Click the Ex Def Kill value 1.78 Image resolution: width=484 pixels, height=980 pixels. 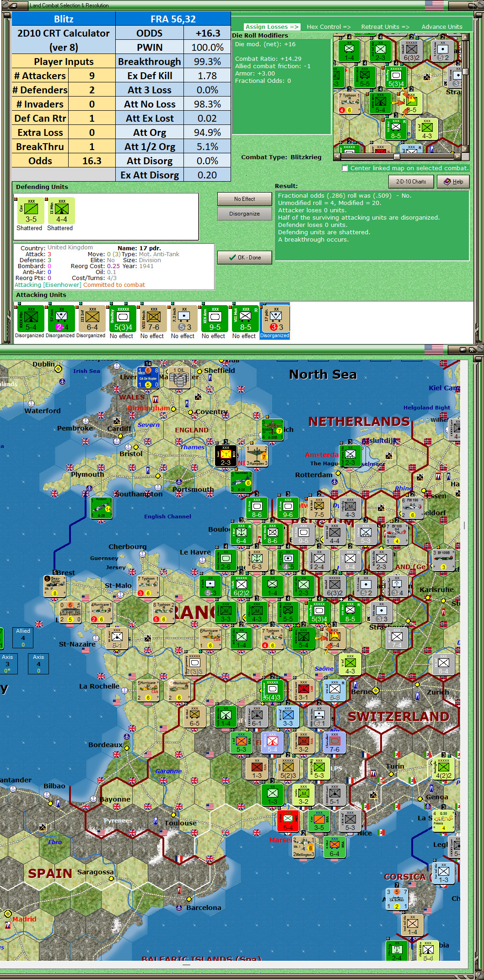[207, 75]
